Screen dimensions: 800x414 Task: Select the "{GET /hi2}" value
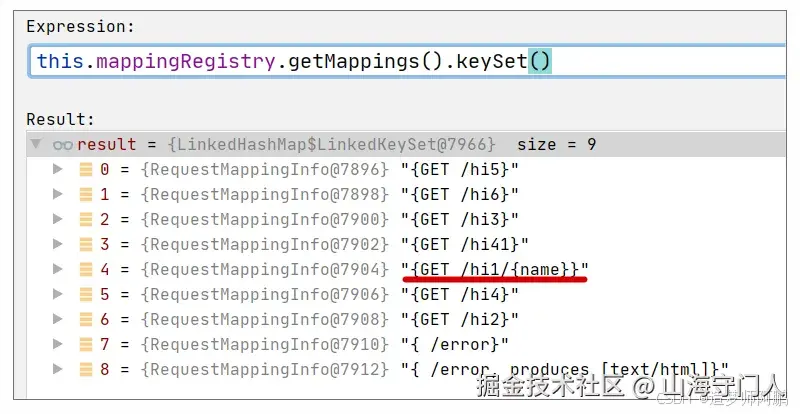(x=460, y=320)
